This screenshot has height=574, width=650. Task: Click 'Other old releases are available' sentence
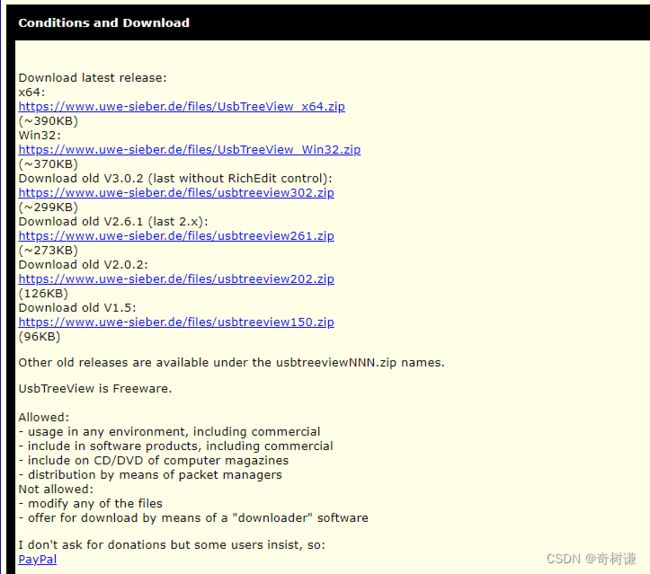pos(231,363)
